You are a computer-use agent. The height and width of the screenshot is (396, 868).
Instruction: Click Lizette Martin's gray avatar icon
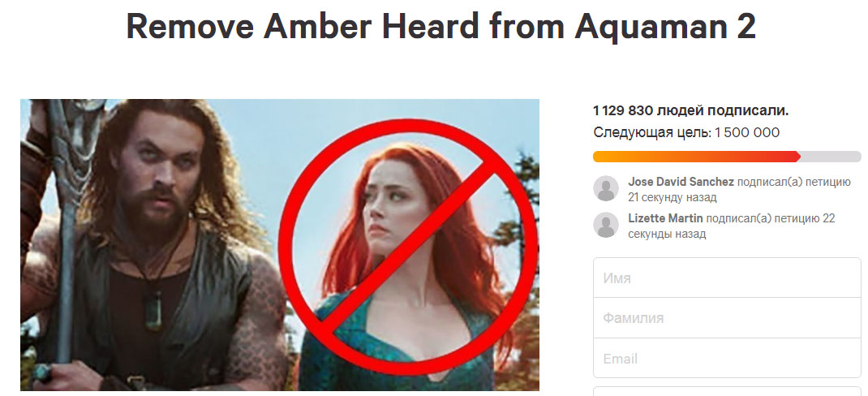pos(606,225)
